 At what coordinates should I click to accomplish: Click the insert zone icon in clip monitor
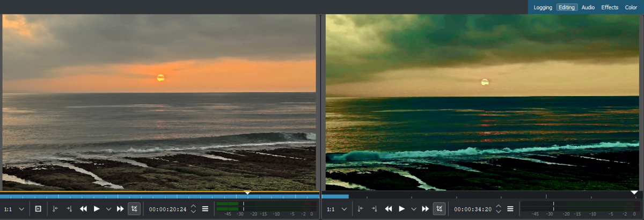tap(38, 209)
